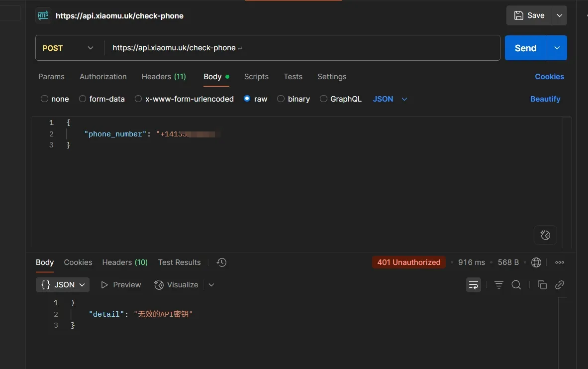The height and width of the screenshot is (369, 588).
Task: Click the AI assistant icon in editor
Action: coord(545,235)
